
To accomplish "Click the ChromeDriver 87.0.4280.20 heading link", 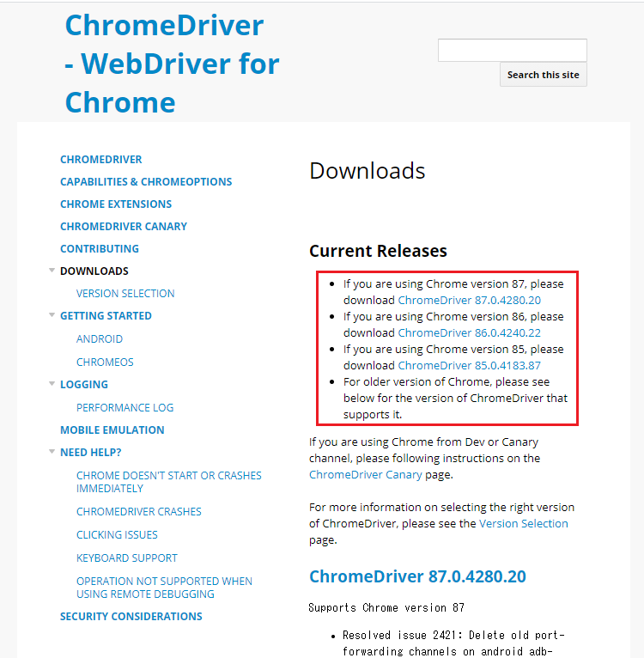I will [x=417, y=576].
